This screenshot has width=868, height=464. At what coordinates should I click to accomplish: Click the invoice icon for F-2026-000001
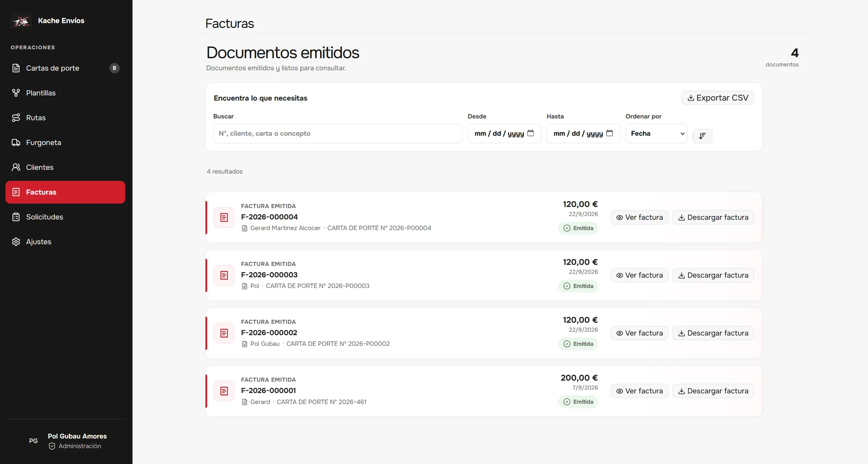(x=224, y=391)
